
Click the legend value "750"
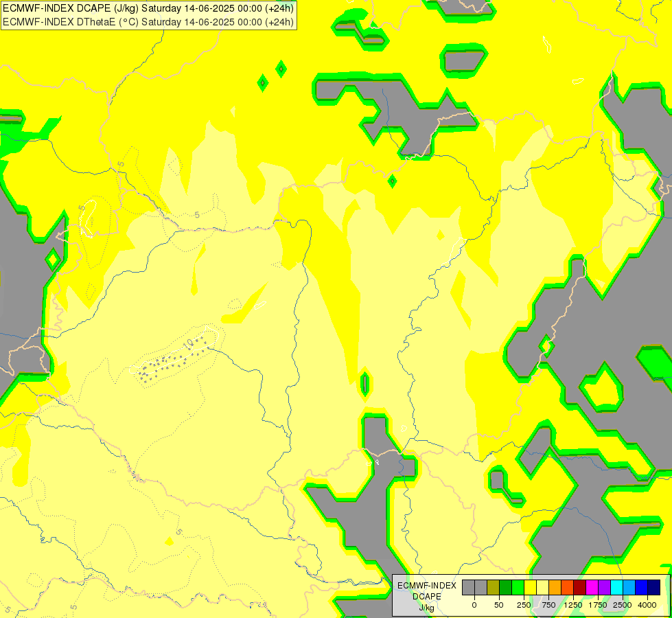pyautogui.click(x=548, y=605)
